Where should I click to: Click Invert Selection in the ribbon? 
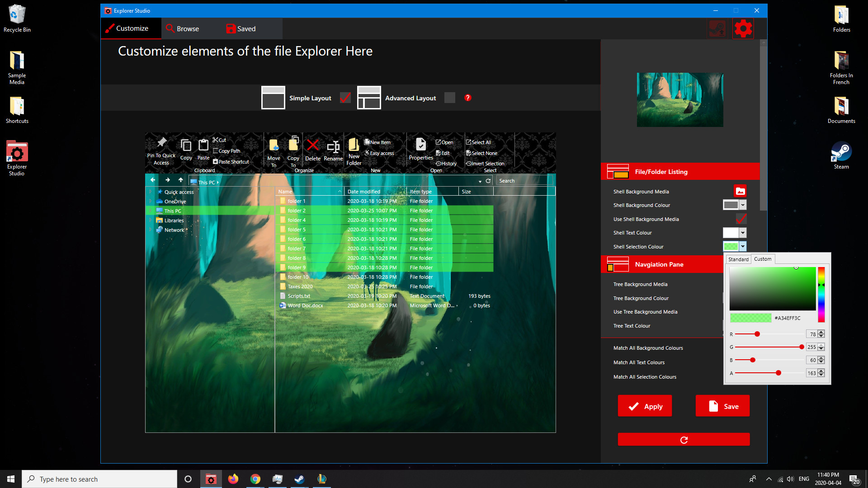pyautogui.click(x=486, y=164)
